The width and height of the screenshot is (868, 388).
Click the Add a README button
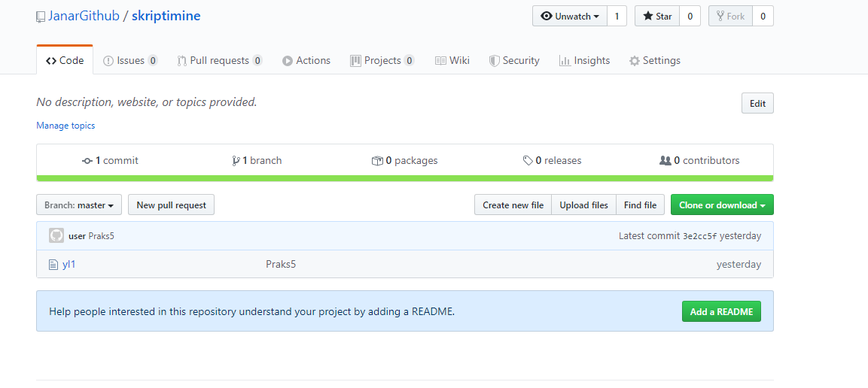(721, 312)
